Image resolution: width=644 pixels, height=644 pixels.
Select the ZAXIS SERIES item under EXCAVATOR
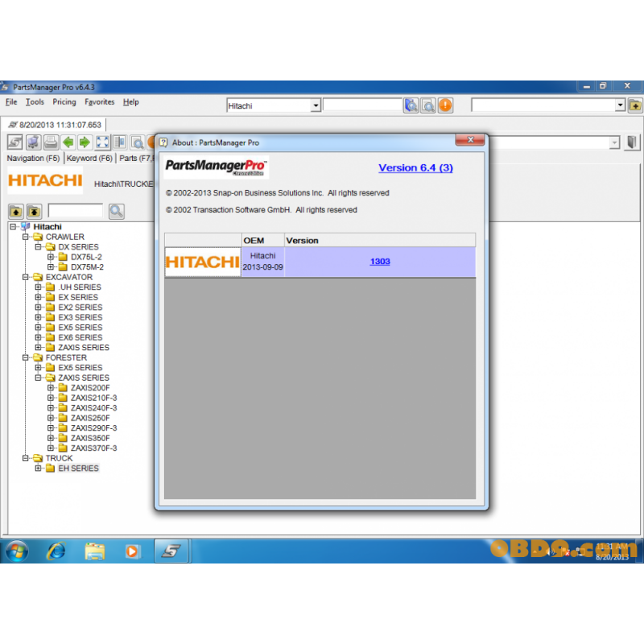[x=84, y=348]
